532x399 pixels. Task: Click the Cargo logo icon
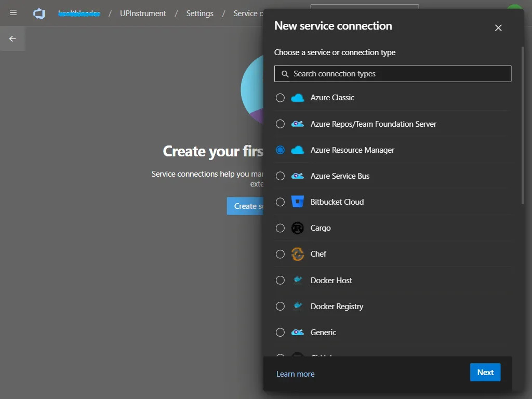298,228
